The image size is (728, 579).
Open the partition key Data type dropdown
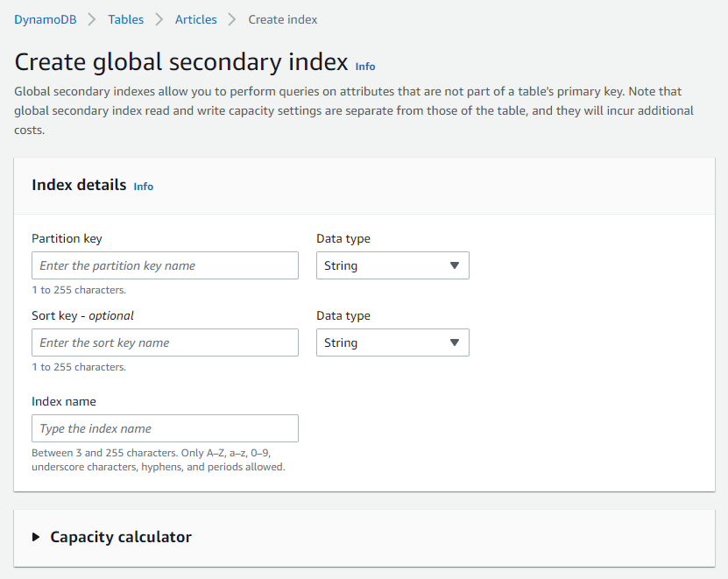pyautogui.click(x=392, y=265)
